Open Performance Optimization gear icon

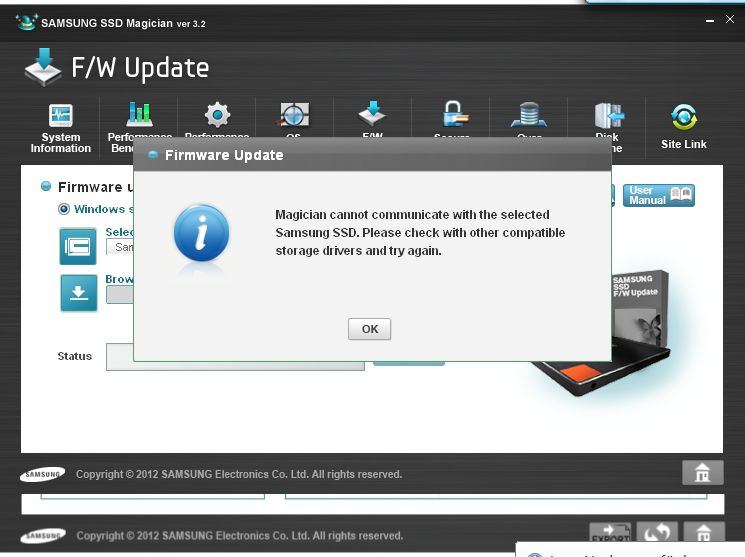point(218,115)
